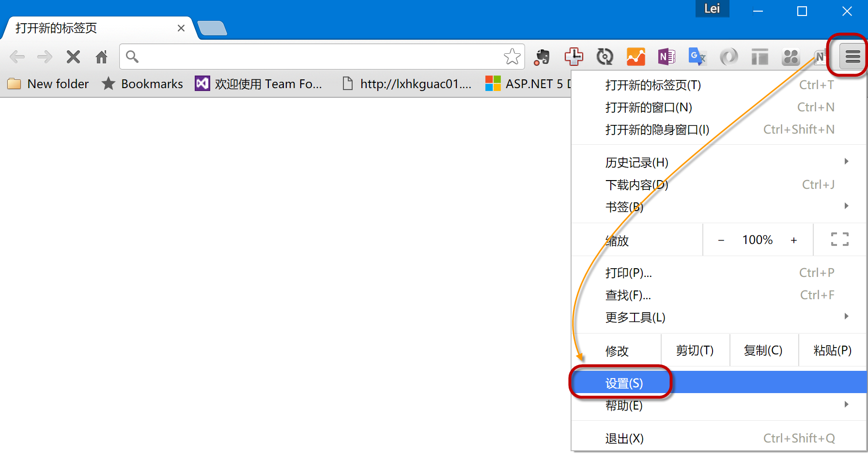Choose 打开新的窗口(N) from the menu
The height and width of the screenshot is (457, 868).
pos(719,107)
